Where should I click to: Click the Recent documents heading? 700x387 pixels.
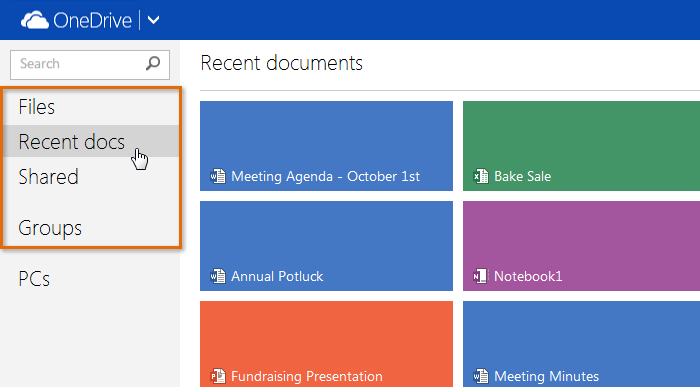282,63
